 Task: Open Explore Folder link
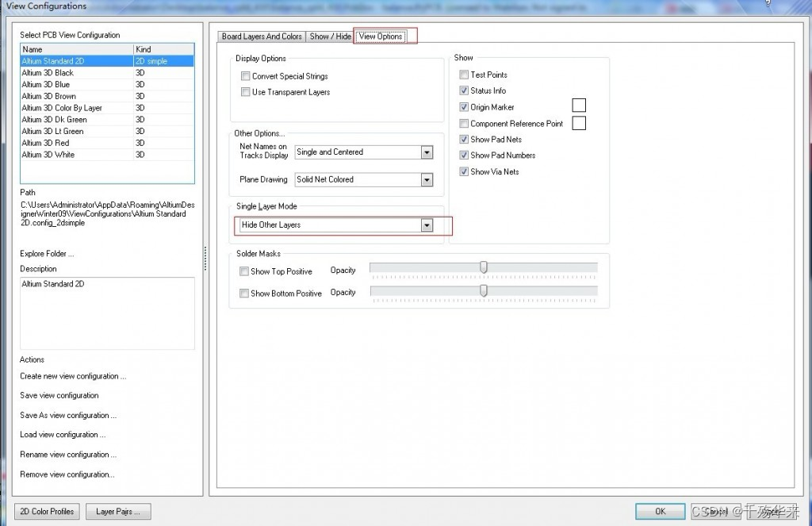(47, 254)
